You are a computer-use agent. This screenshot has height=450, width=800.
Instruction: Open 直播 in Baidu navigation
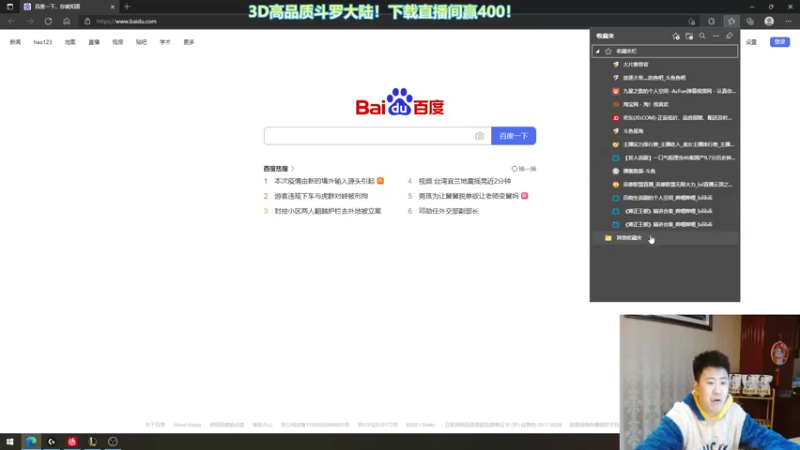click(x=94, y=42)
